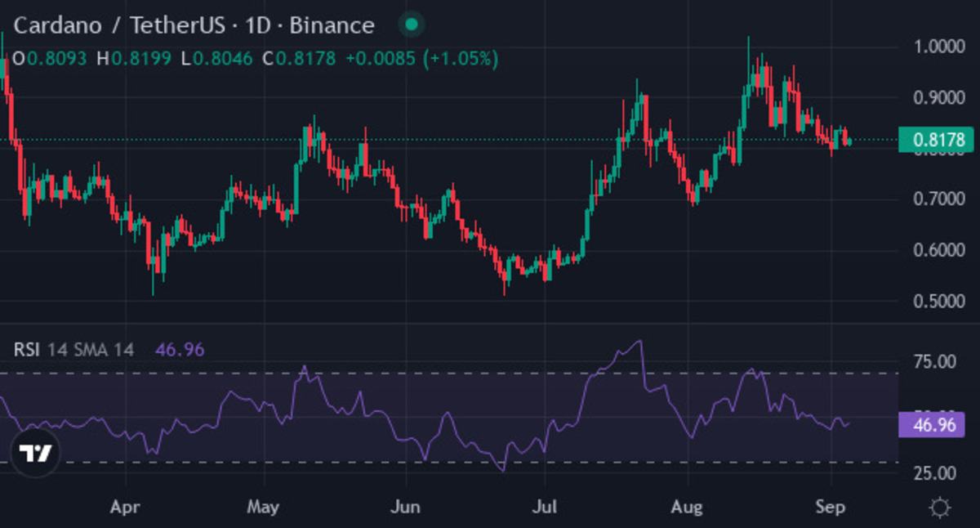Select the RSI 14 SMA 14 indicator label
The width and height of the screenshot is (980, 528).
[73, 350]
